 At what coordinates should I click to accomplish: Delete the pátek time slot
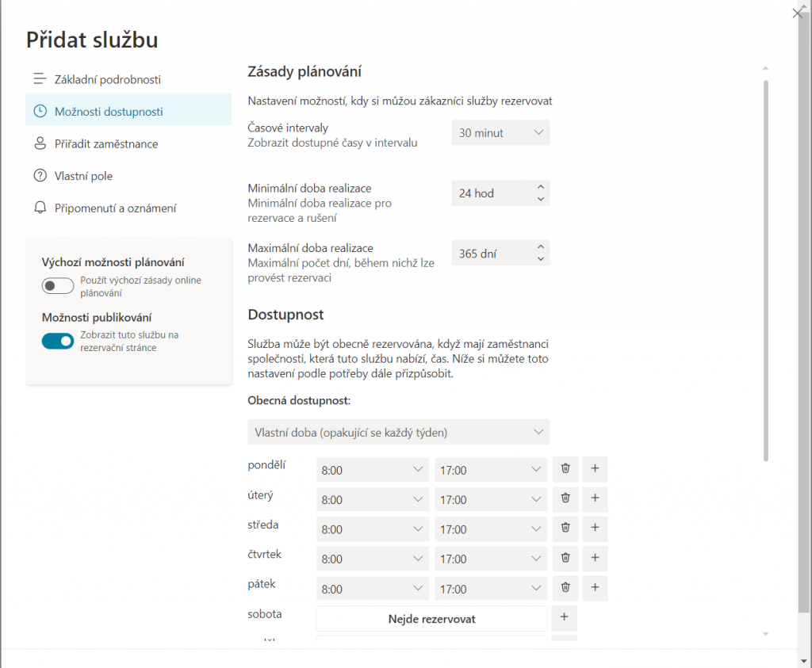pos(565,587)
